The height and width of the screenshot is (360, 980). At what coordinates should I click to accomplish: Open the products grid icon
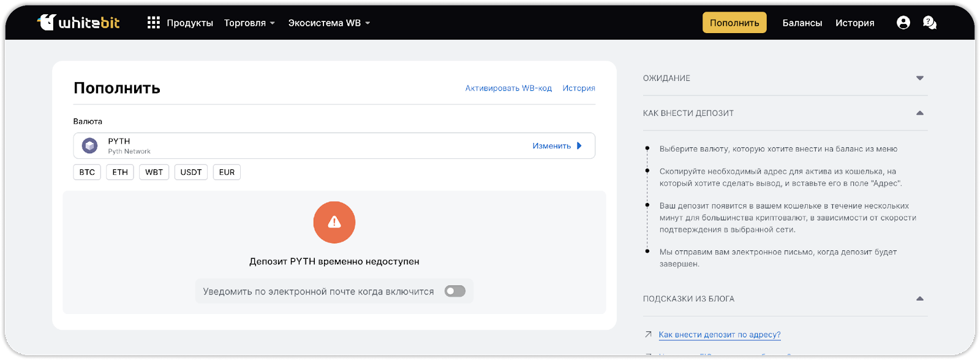[153, 23]
